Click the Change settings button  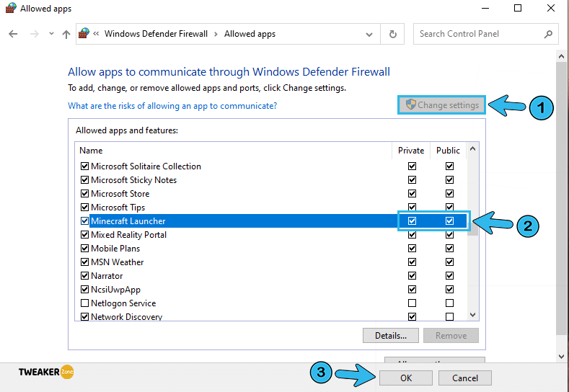tap(441, 105)
